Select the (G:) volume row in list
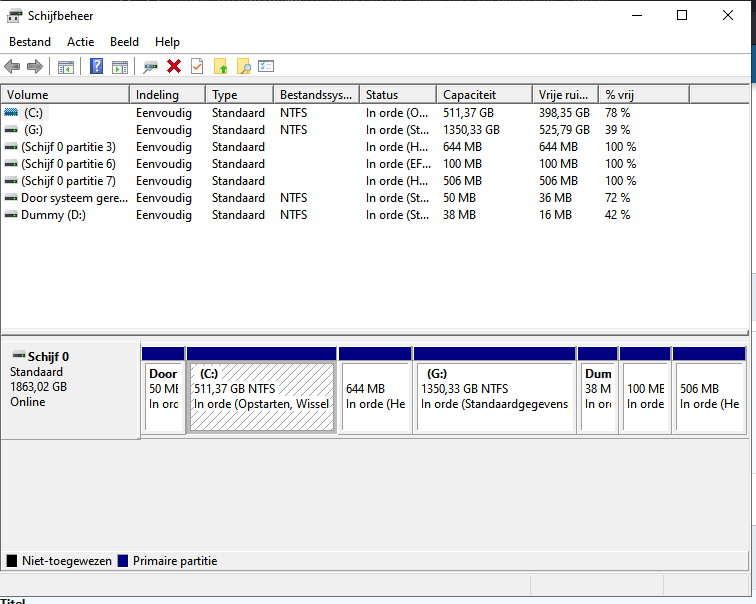Viewport: 756px width, 604px height. pos(33,130)
